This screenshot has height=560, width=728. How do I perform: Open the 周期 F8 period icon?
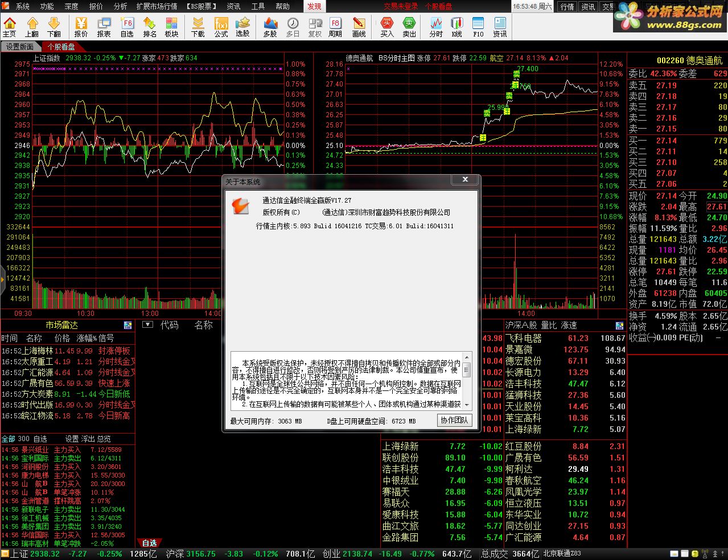pyautogui.click(x=336, y=27)
